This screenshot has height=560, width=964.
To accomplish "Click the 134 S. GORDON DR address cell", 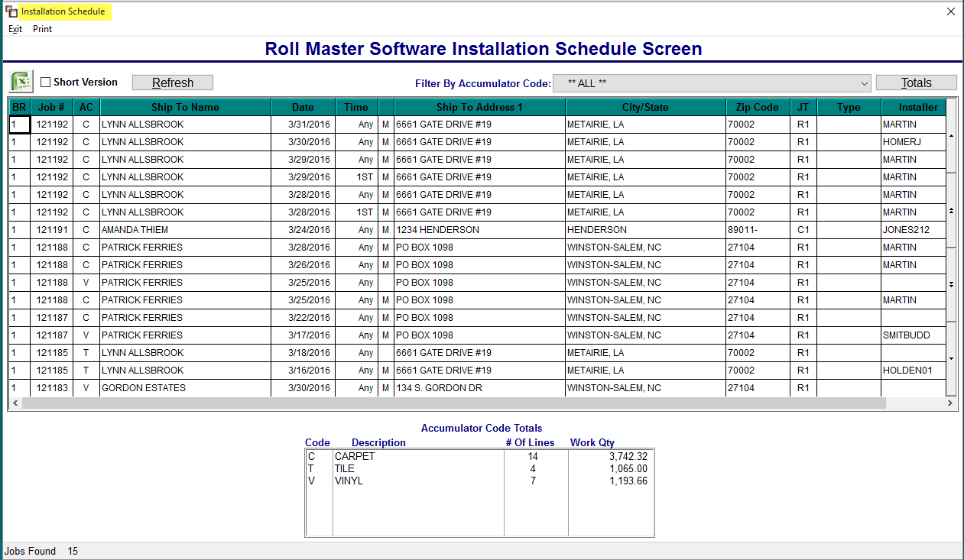I will click(x=479, y=388).
